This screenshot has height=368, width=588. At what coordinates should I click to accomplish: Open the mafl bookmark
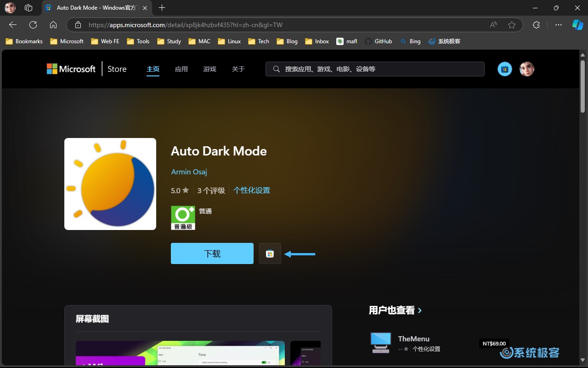pyautogui.click(x=347, y=41)
